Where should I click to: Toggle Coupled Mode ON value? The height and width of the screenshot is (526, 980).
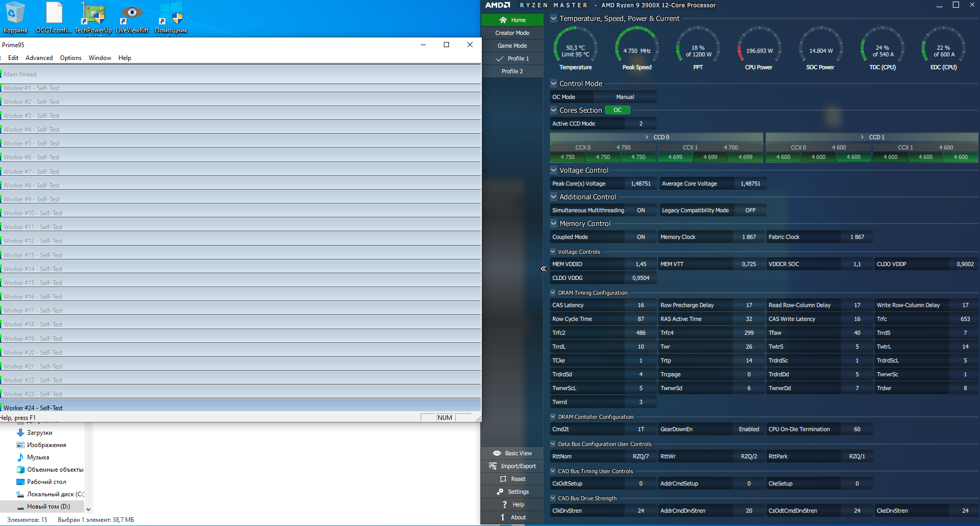tap(641, 237)
